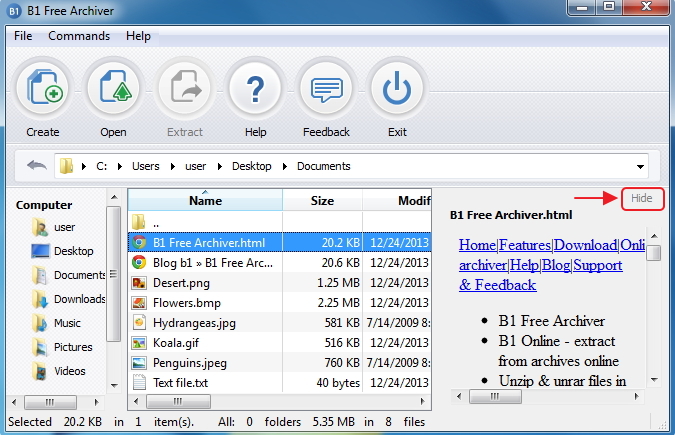Image resolution: width=675 pixels, height=435 pixels.
Task: Open Download link in preview
Action: 585,245
